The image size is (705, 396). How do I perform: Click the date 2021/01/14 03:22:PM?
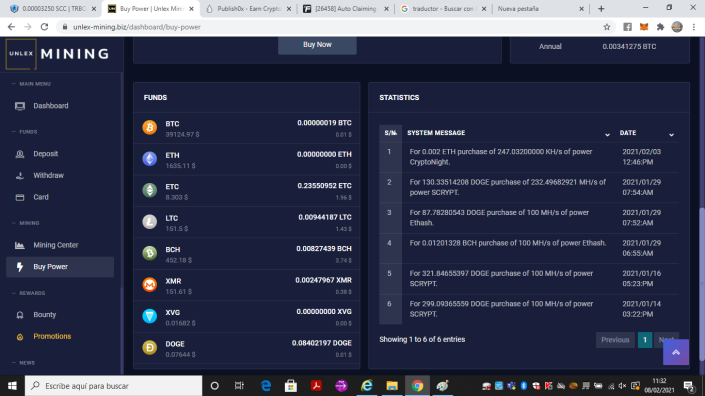642,309
